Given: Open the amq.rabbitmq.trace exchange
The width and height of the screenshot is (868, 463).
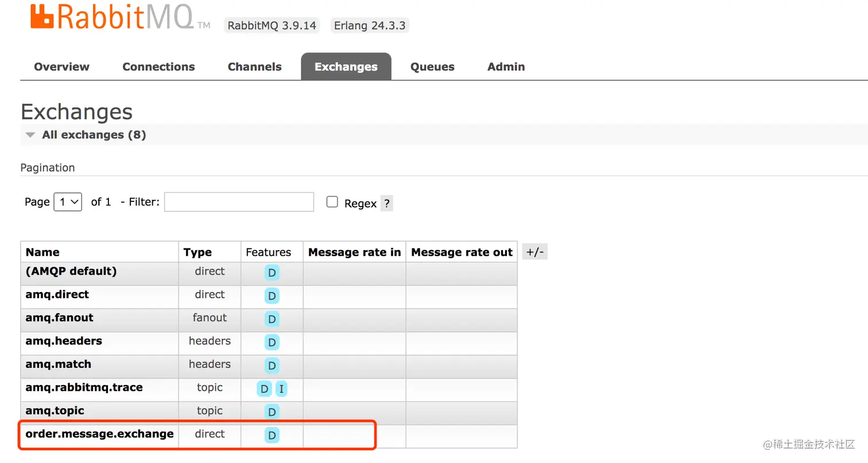Looking at the screenshot, I should point(84,387).
